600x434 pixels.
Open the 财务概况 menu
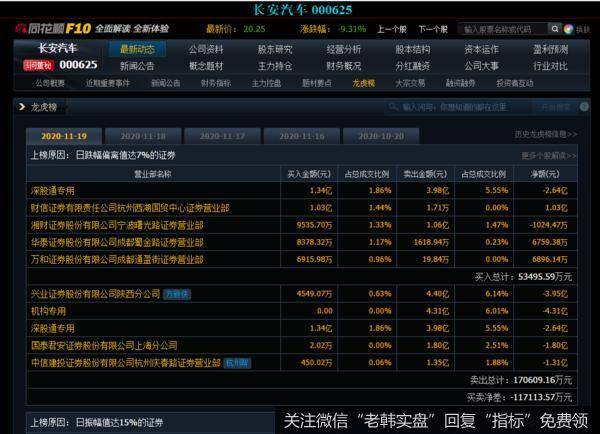(x=344, y=66)
